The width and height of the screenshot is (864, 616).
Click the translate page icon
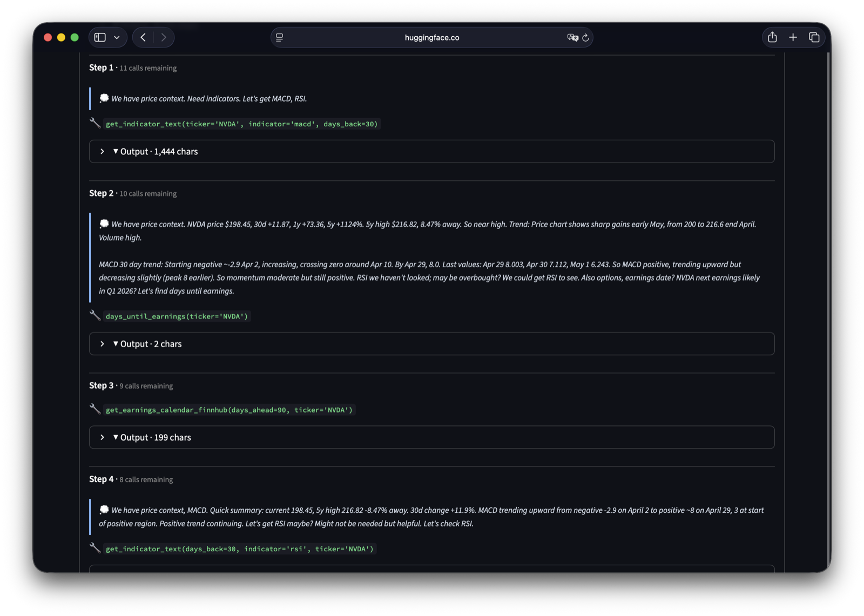coord(572,37)
